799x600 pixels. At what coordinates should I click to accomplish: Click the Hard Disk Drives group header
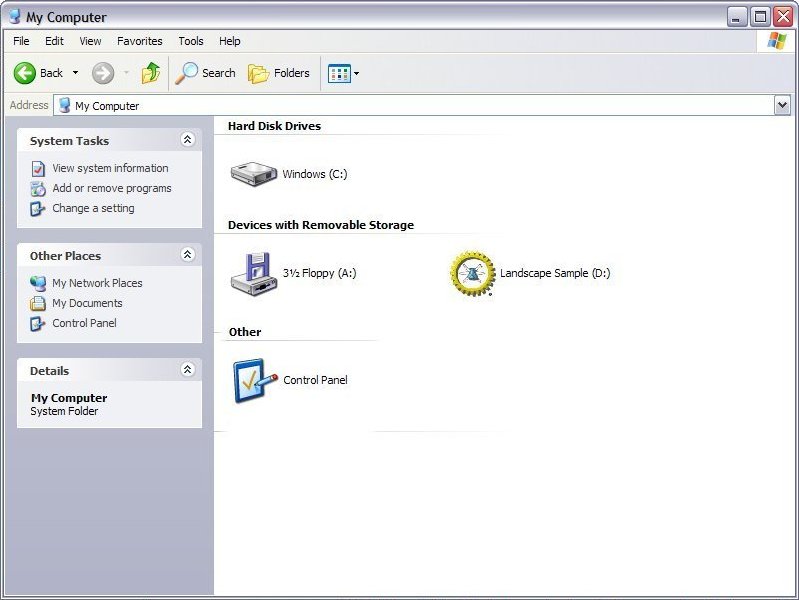(274, 126)
